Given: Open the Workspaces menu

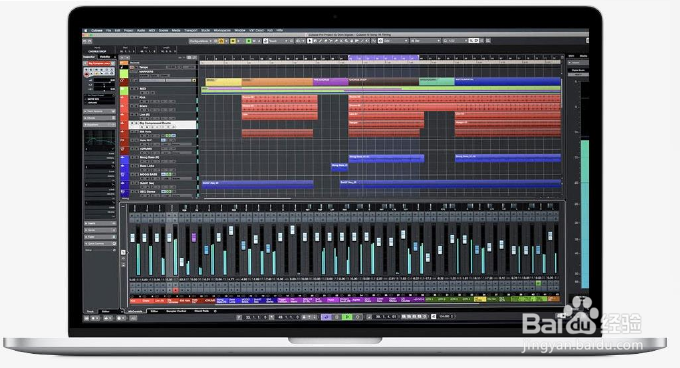Looking at the screenshot, I should click(222, 30).
